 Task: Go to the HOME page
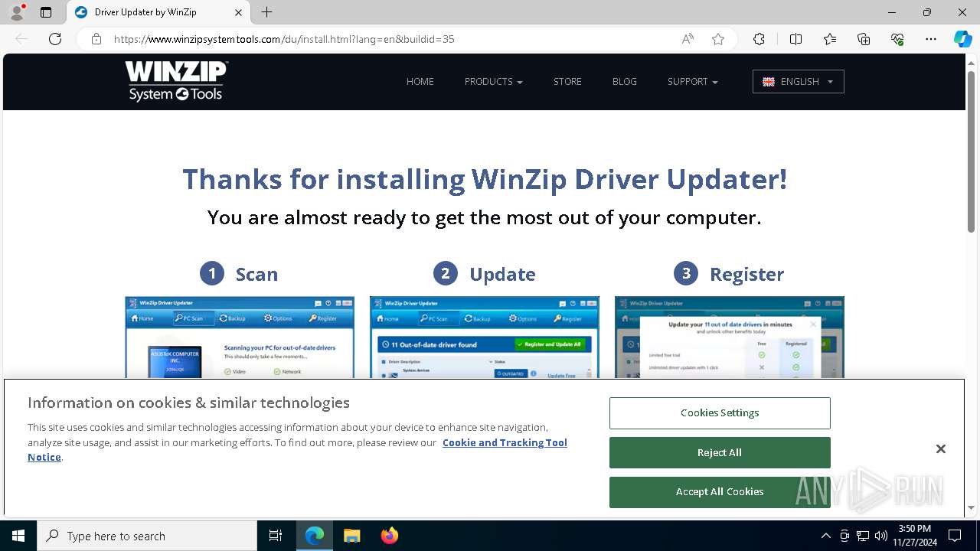tap(420, 82)
